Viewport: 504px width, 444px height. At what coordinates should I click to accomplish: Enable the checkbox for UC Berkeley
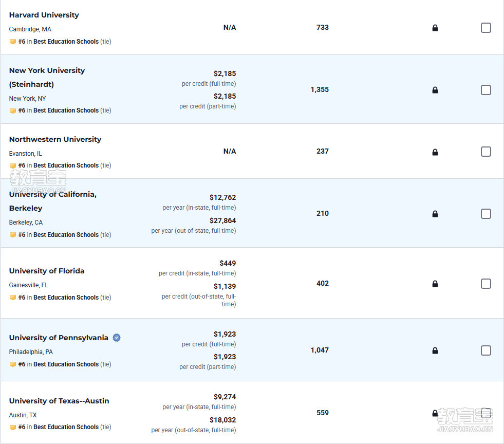486,213
